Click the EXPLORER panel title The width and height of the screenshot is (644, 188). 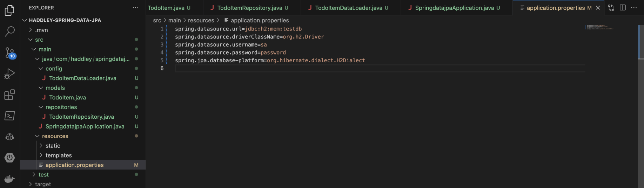pyautogui.click(x=41, y=8)
